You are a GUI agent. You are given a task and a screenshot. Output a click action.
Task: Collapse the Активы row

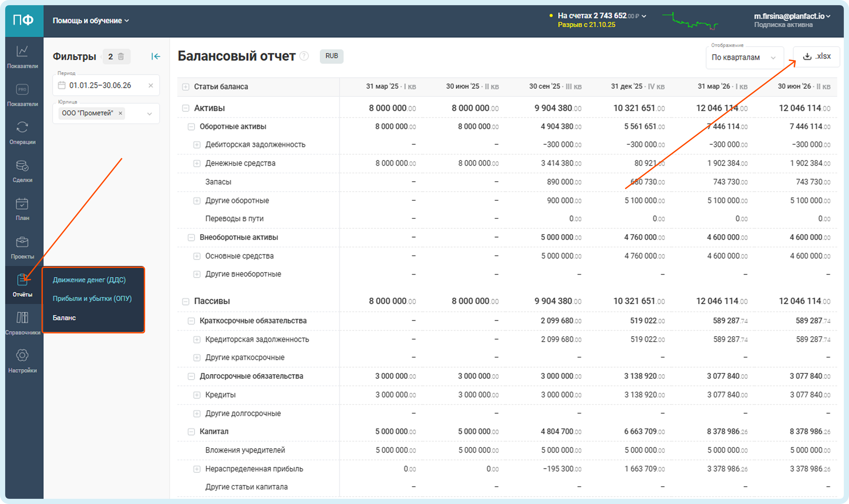(x=185, y=108)
